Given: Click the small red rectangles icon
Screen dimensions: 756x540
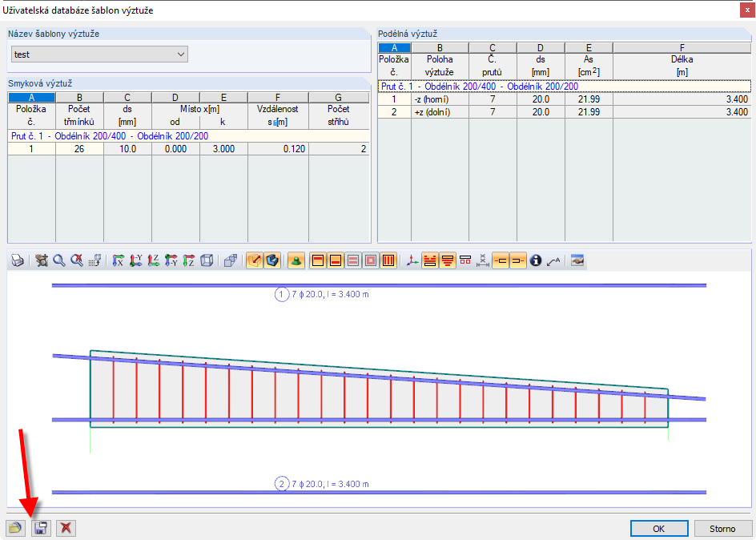Looking at the screenshot, I should pos(465,261).
